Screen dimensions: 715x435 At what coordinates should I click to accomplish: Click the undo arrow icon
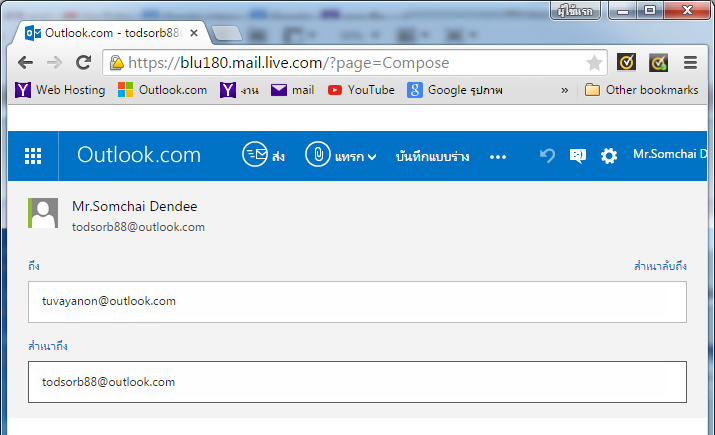coord(547,156)
